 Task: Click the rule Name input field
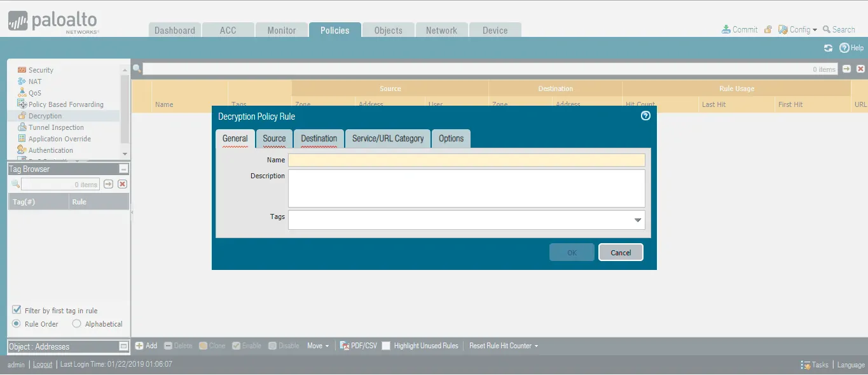pos(466,160)
